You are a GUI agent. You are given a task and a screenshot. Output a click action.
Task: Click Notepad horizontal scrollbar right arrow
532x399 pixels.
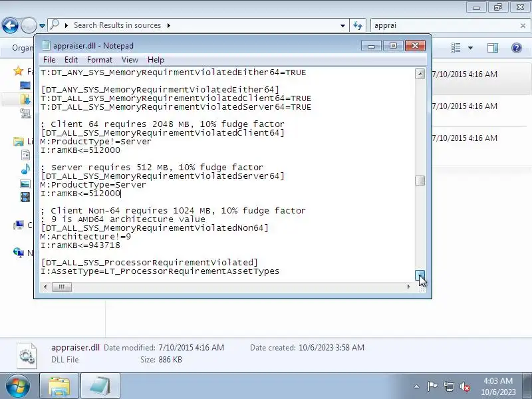408,287
